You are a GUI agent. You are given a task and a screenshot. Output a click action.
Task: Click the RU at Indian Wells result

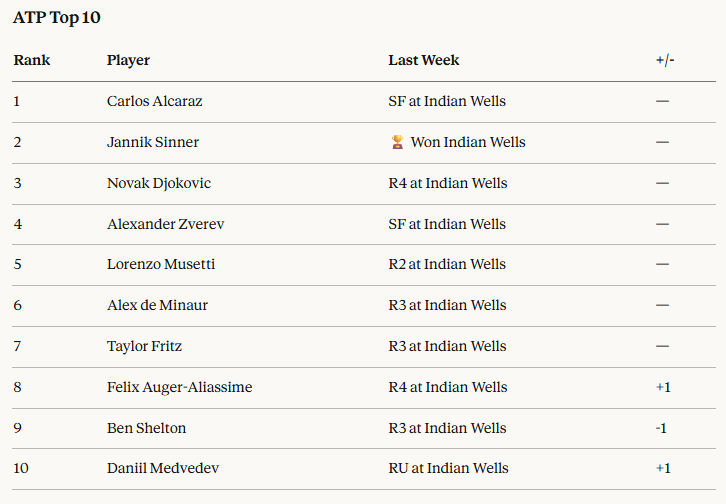[448, 468]
